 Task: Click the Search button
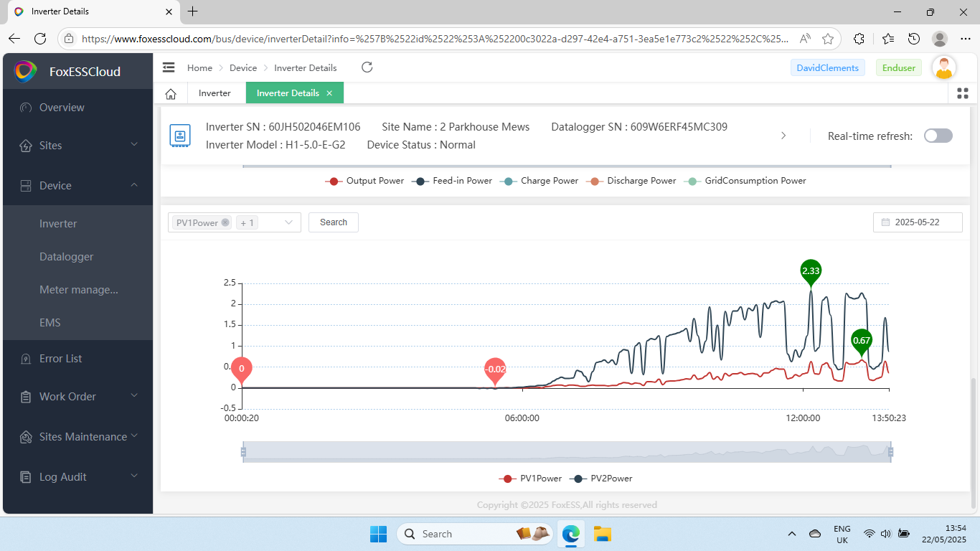334,222
